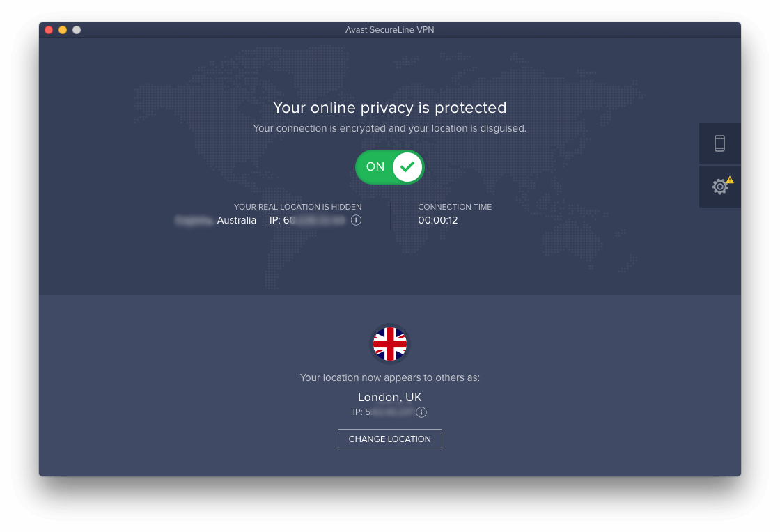Open the info icon next to London IP
The height and width of the screenshot is (532, 780).
tap(421, 412)
